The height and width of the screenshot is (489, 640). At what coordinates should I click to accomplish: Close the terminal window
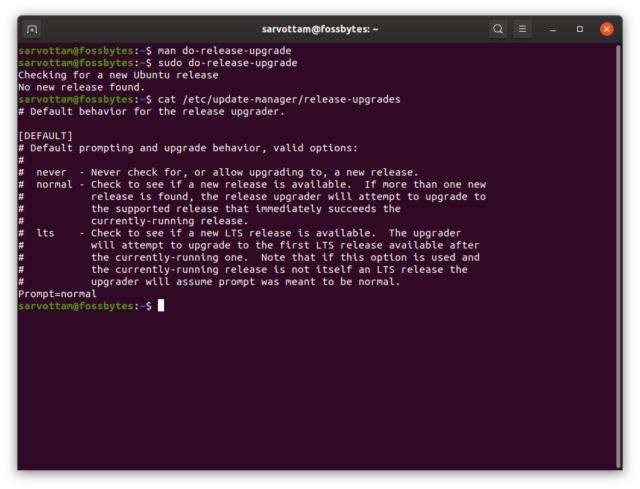[x=606, y=29]
